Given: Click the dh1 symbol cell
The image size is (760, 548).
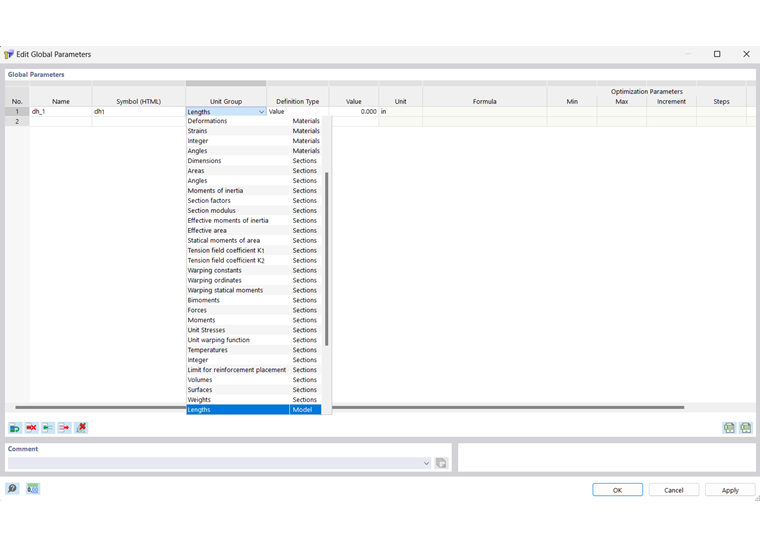Looking at the screenshot, I should (x=139, y=111).
